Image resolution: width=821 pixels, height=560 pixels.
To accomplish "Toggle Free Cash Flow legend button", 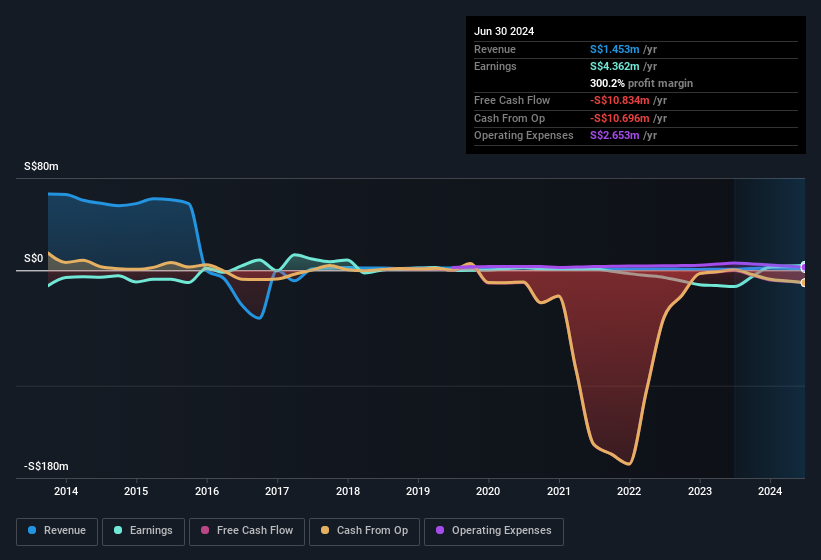I will point(247,532).
